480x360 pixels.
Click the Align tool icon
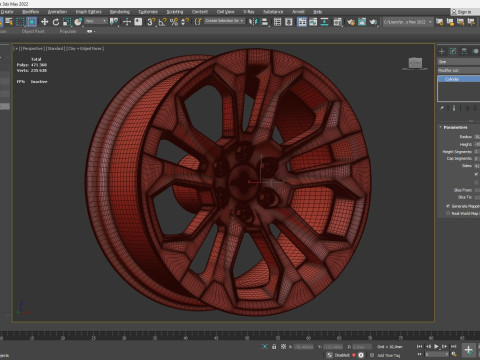[x=264, y=22]
